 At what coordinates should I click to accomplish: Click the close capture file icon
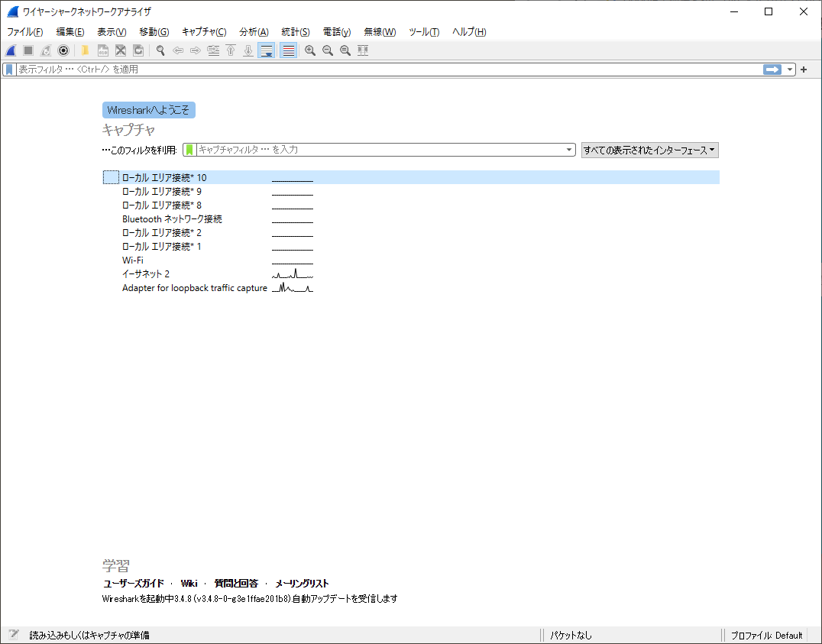pos(121,50)
